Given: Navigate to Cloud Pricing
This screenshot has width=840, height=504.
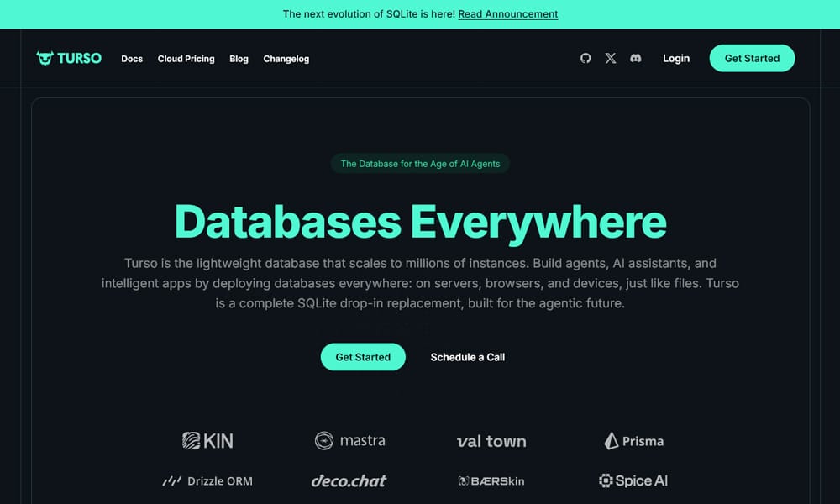Looking at the screenshot, I should 186,59.
